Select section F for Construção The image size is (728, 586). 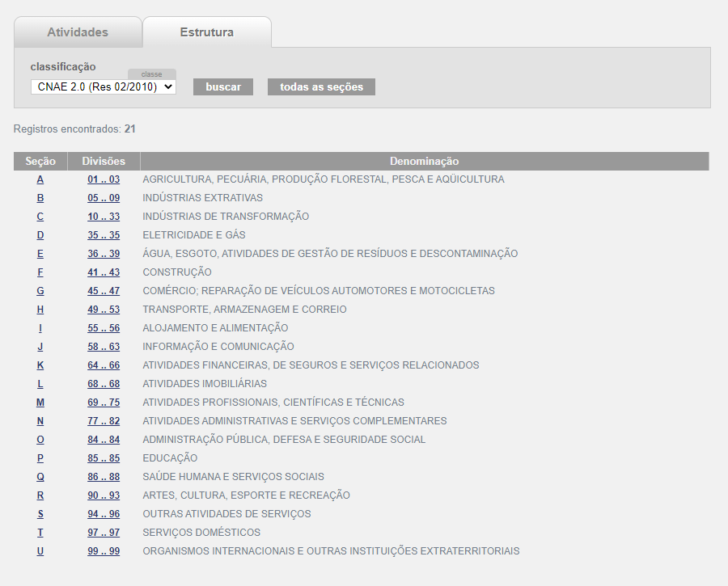coord(40,272)
